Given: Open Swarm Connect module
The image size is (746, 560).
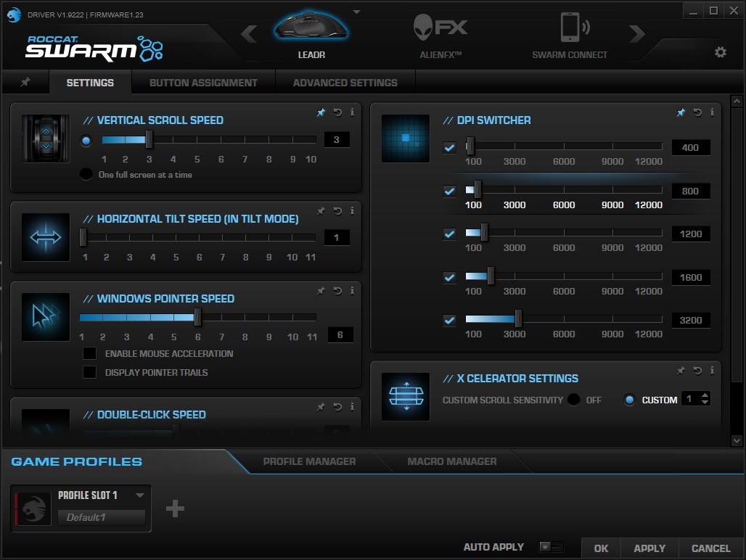Looking at the screenshot, I should tap(570, 36).
